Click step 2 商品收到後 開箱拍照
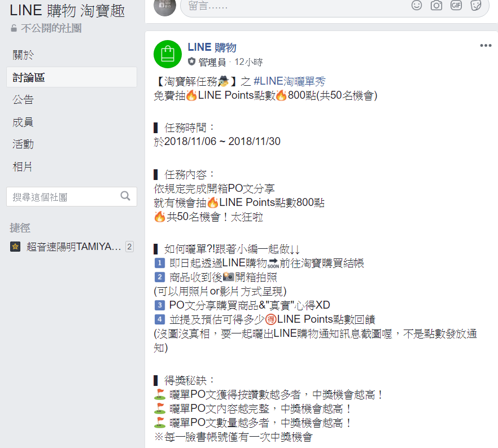The height and width of the screenshot is (448, 498). click(x=223, y=277)
